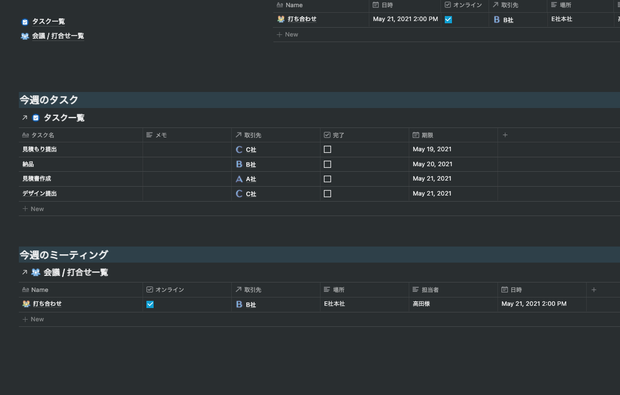Select May 21, 2021 date of デザイン提出

pyautogui.click(x=432, y=194)
